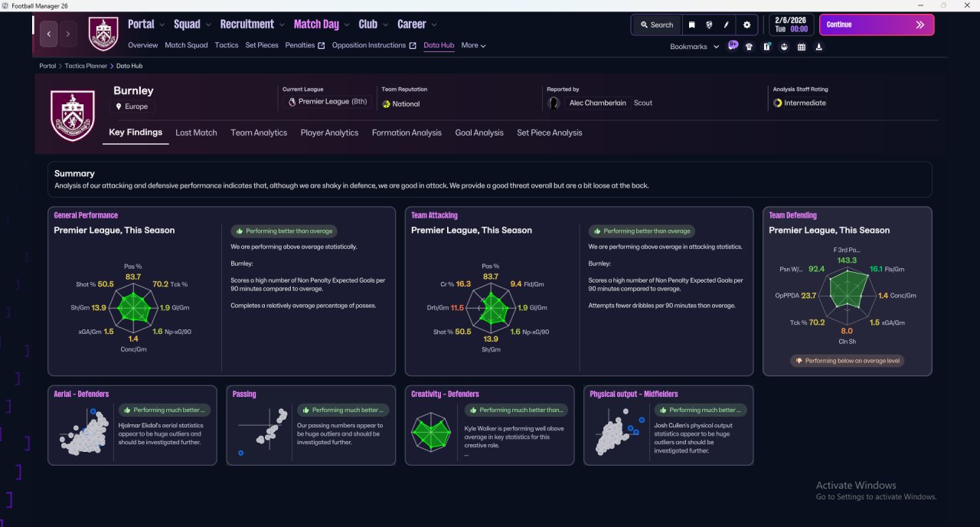Open the Match Squad sub-tab
Viewport: 980px width, 527px height.
pos(186,45)
